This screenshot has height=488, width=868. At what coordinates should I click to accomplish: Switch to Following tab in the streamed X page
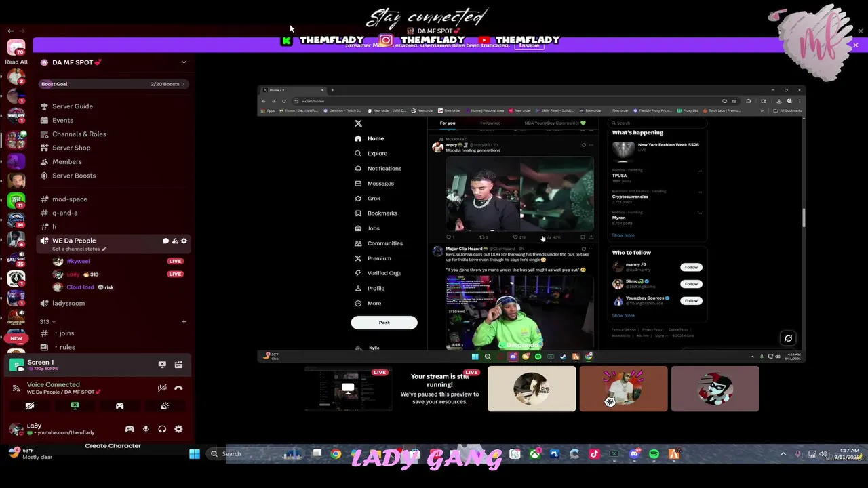click(x=490, y=123)
